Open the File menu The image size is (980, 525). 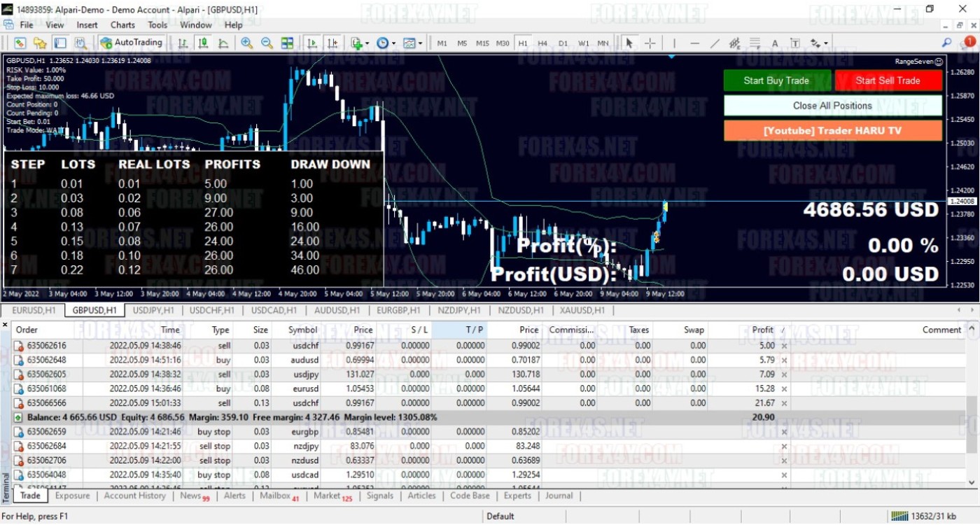[27, 24]
